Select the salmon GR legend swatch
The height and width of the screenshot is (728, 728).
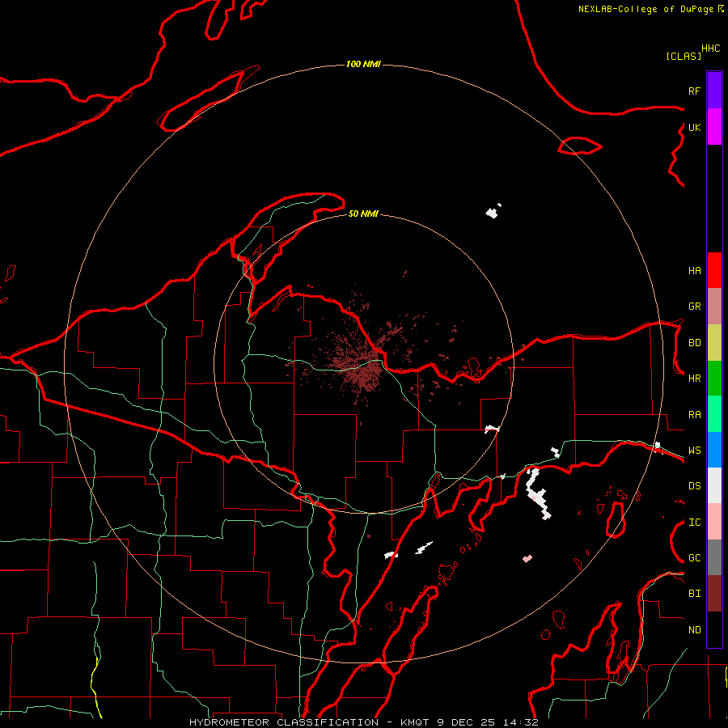(714, 307)
